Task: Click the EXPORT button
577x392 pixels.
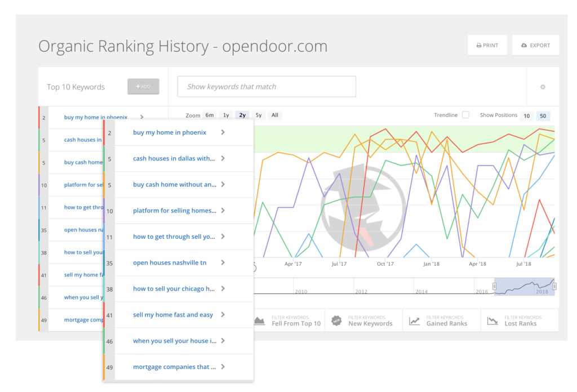Action: tap(535, 44)
